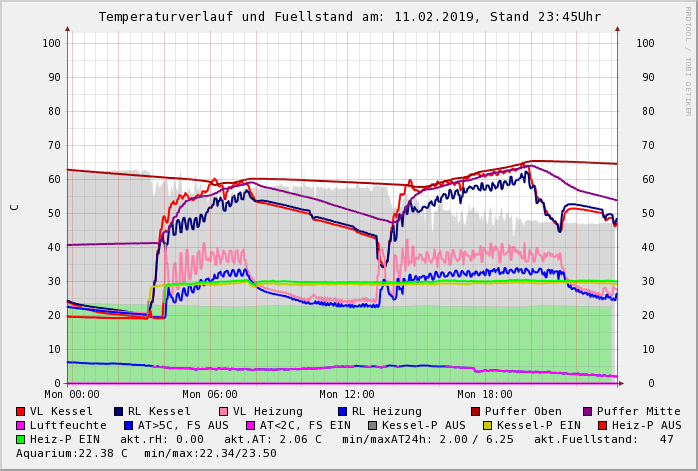This screenshot has width=698, height=471.
Task: Click the 'Mon 06:00' x-axis label
Action: point(210,394)
